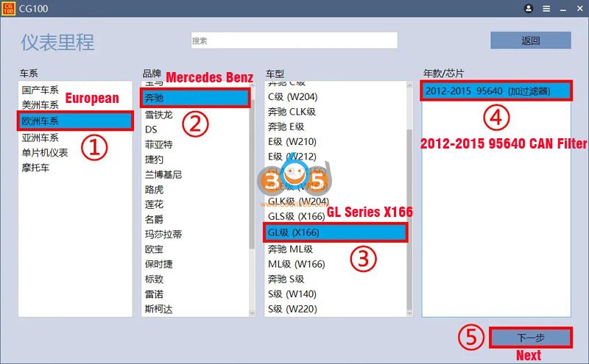The image size is (589, 364).
Task: Close the CG100 window
Action: (x=580, y=8)
